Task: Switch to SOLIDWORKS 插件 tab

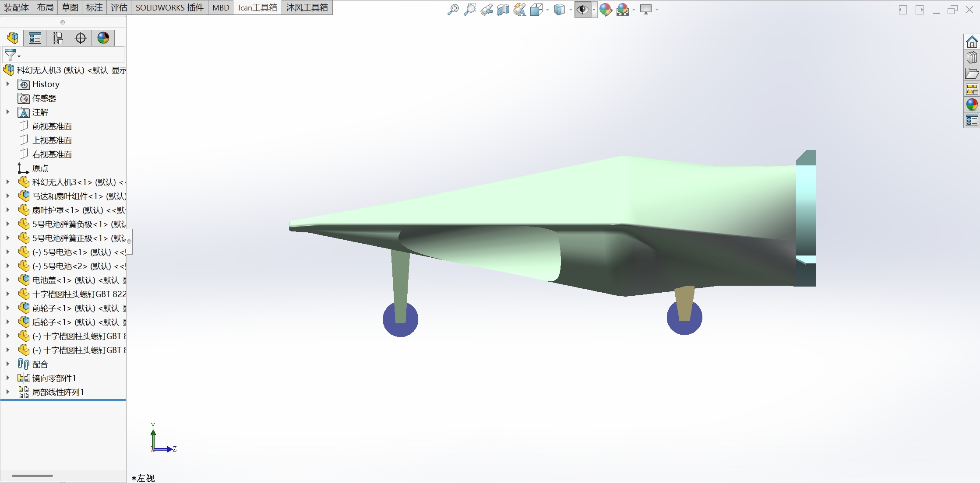Action: tap(169, 7)
